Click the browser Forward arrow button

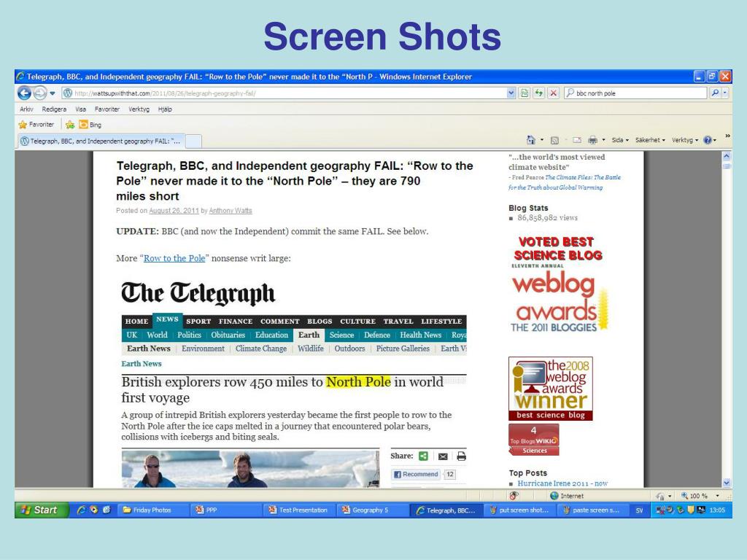click(40, 93)
